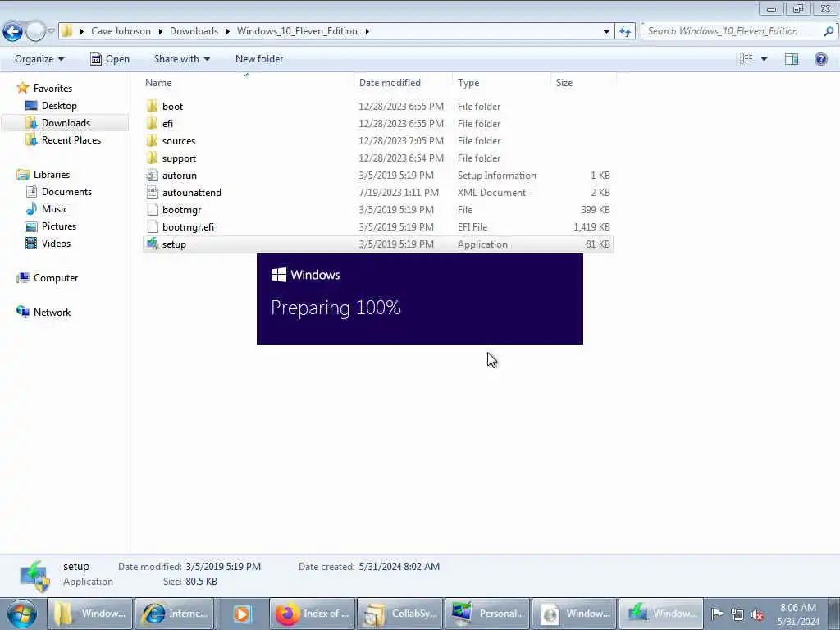This screenshot has height=630, width=840.
Task: Select the bootmgr file icon
Action: 152,209
